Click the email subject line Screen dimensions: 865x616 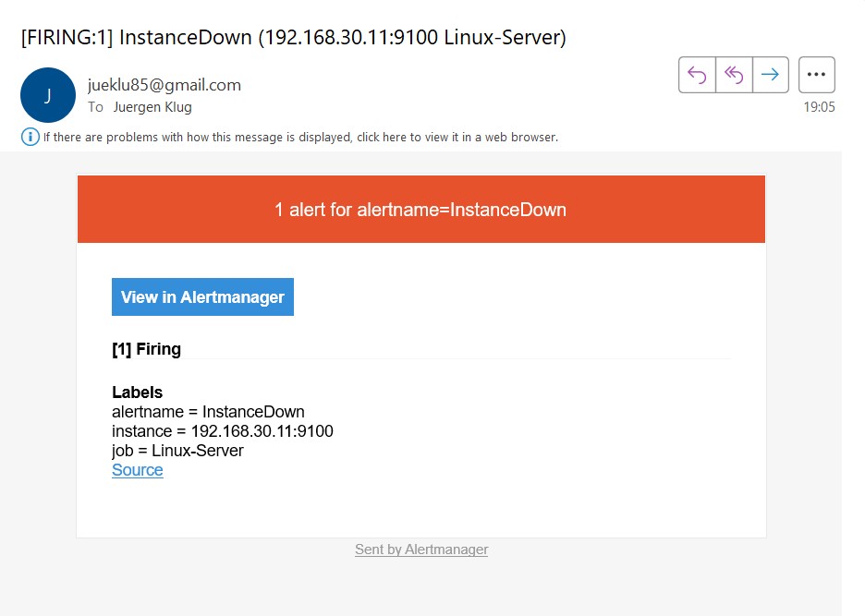click(293, 38)
